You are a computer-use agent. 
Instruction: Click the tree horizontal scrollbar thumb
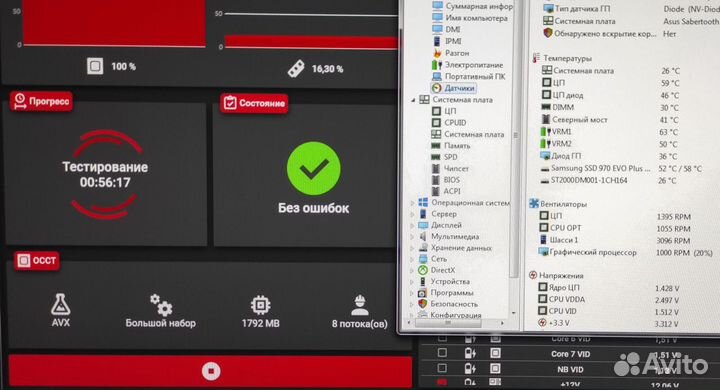448,323
